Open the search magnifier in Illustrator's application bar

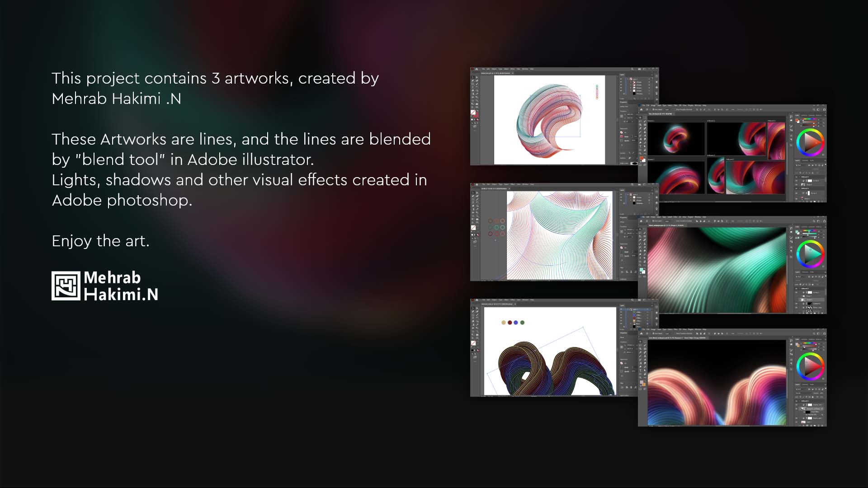point(632,69)
